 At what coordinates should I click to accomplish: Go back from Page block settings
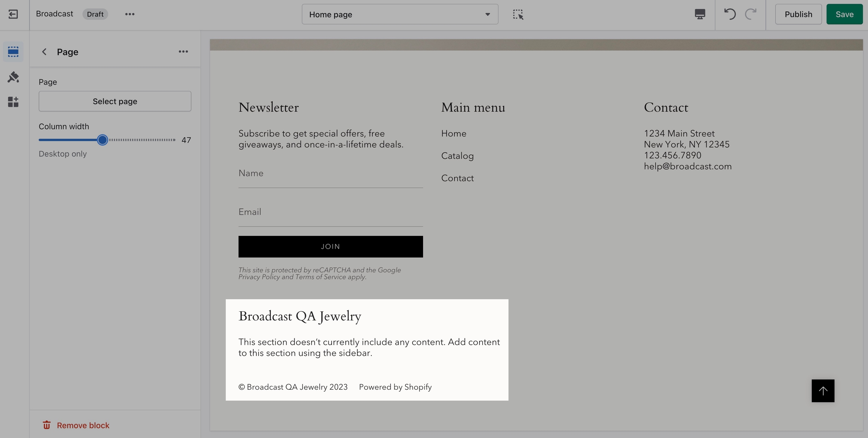(x=44, y=52)
